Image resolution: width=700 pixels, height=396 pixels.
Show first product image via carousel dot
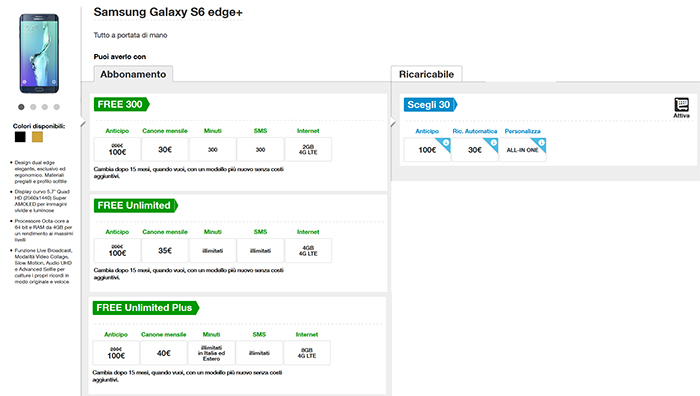[x=21, y=107]
